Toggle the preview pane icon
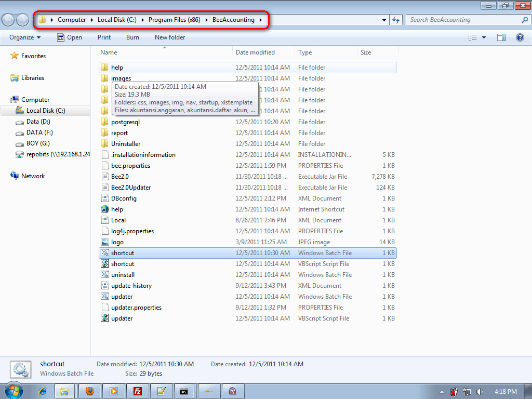The height and width of the screenshot is (399, 532). pyautogui.click(x=501, y=37)
